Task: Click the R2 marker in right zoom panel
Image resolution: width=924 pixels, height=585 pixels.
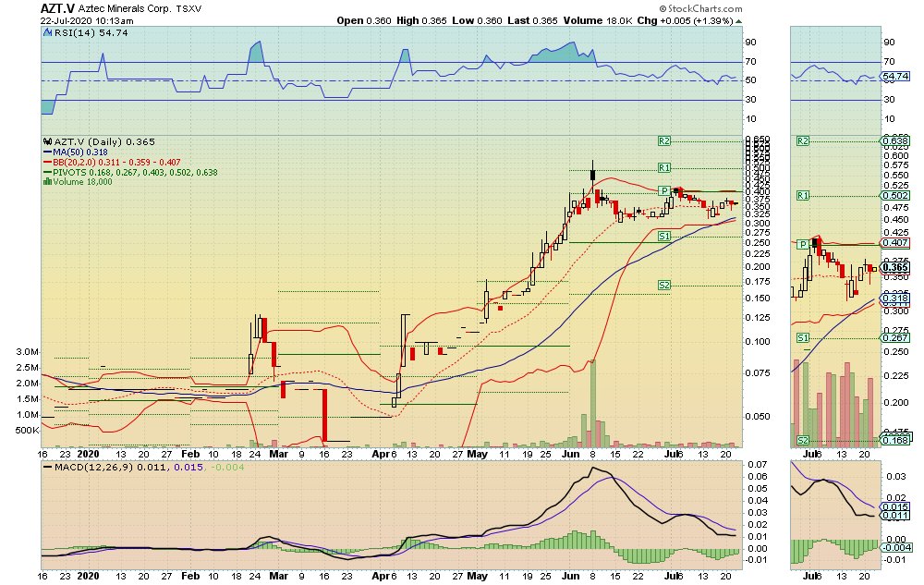Action: pos(803,140)
